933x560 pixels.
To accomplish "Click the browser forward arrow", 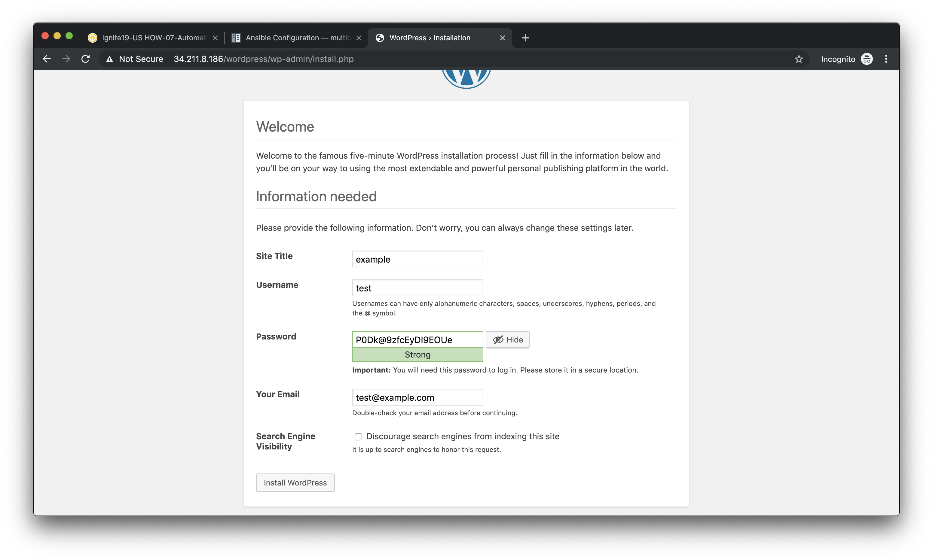I will click(x=66, y=59).
